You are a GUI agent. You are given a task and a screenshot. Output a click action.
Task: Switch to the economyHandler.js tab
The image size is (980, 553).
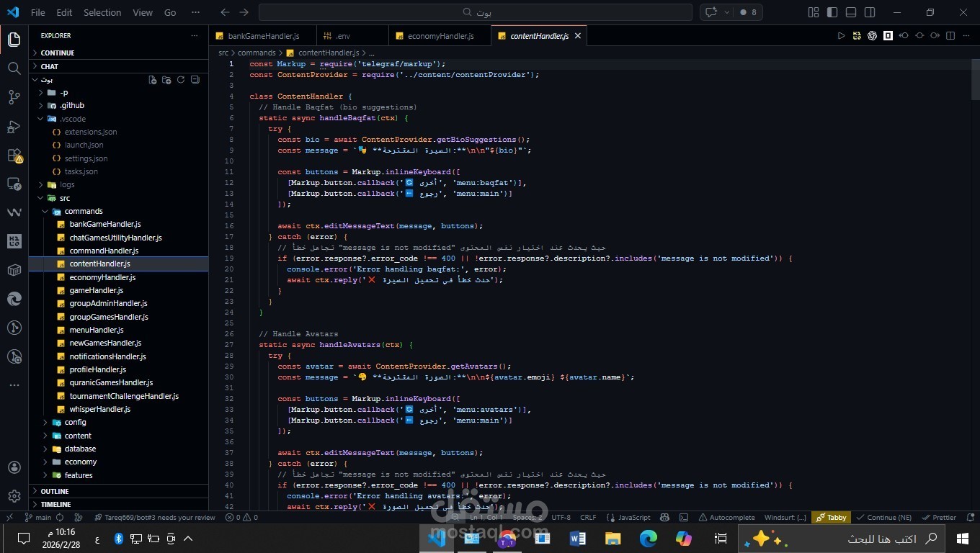tap(441, 35)
